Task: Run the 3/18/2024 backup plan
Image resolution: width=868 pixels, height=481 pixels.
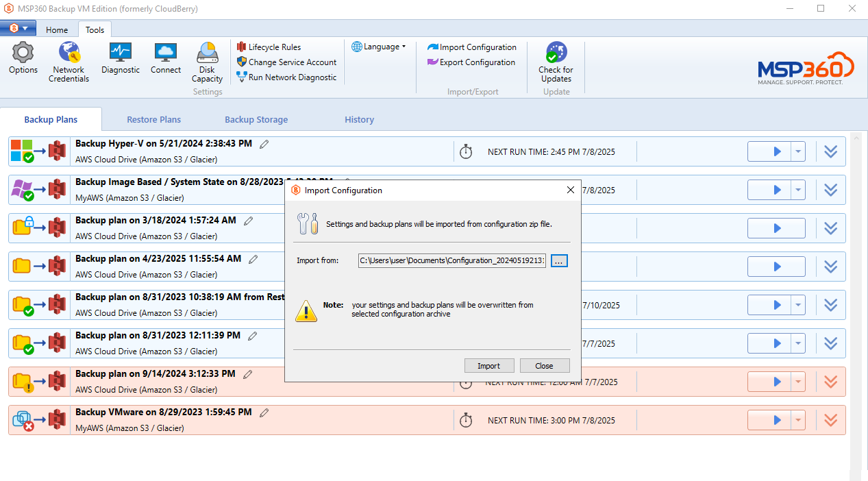Action: 776,228
